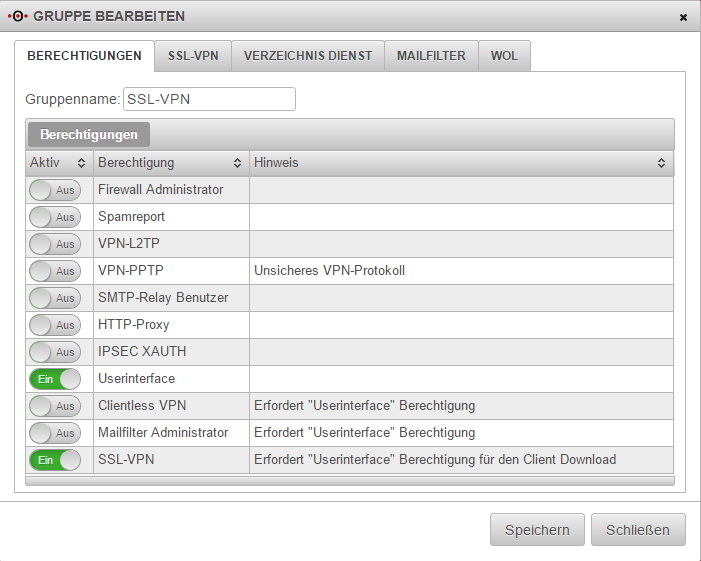Toggle off SSL-VPN permission
This screenshot has height=561, width=701.
pyautogui.click(x=54, y=460)
